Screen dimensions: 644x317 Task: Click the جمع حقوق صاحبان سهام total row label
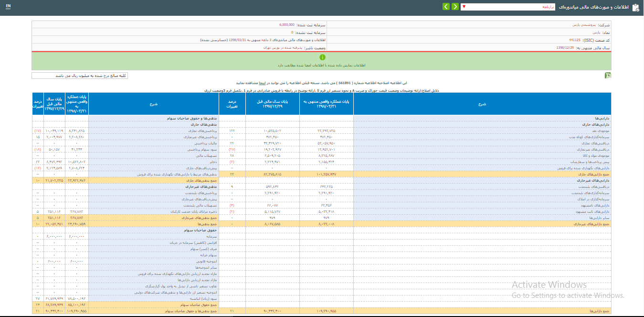point(199,304)
